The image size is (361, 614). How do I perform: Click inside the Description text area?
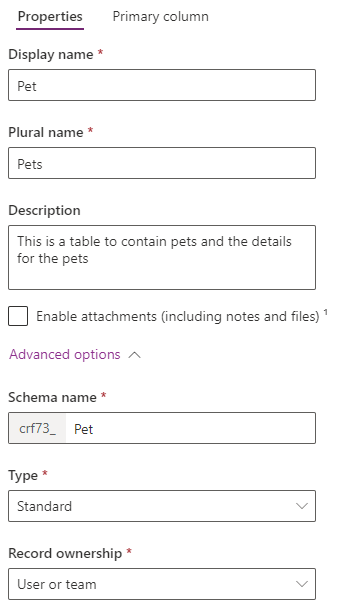point(162,258)
